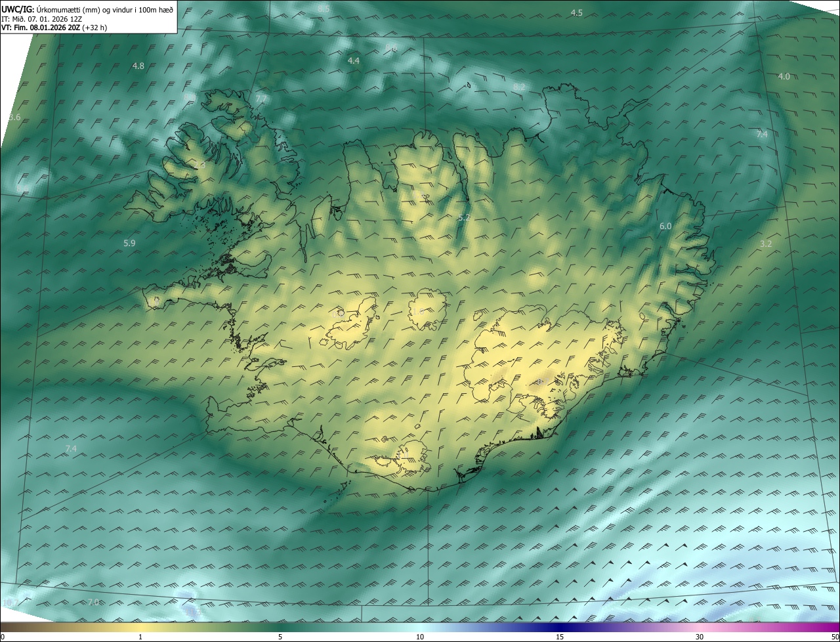Click the 6.0 value label in East Iceland
The image size is (840, 642).
click(665, 226)
